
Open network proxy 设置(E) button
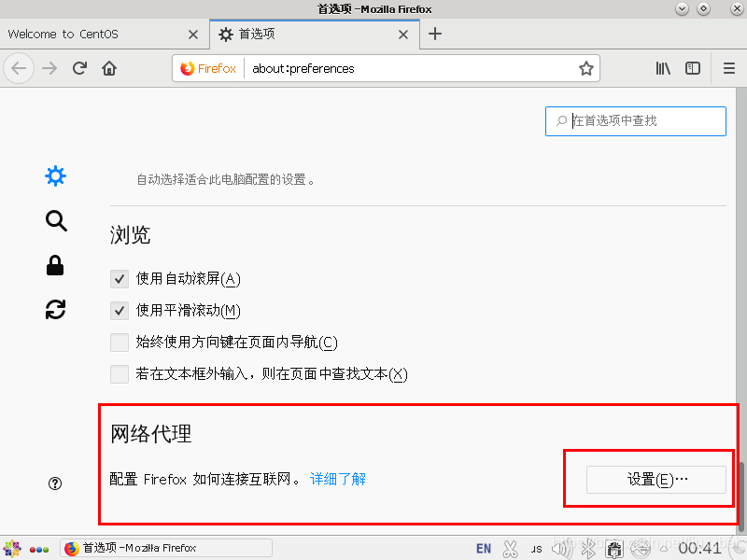point(656,480)
